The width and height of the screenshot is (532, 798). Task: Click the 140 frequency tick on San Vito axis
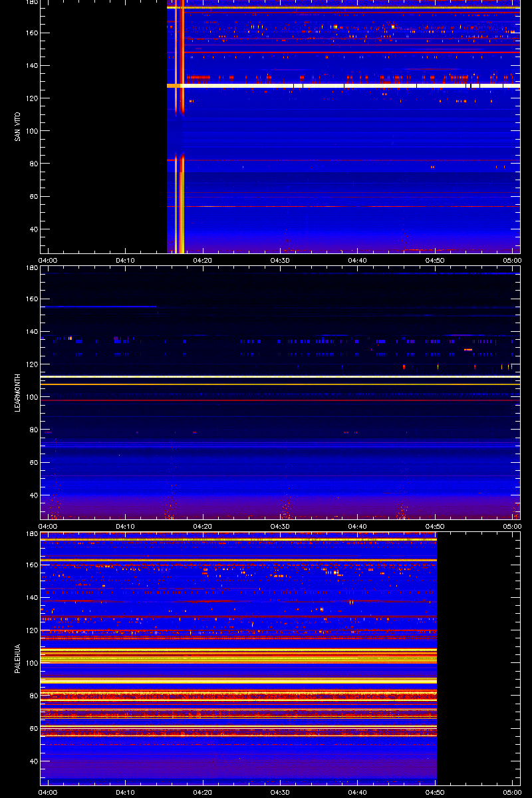(x=31, y=66)
